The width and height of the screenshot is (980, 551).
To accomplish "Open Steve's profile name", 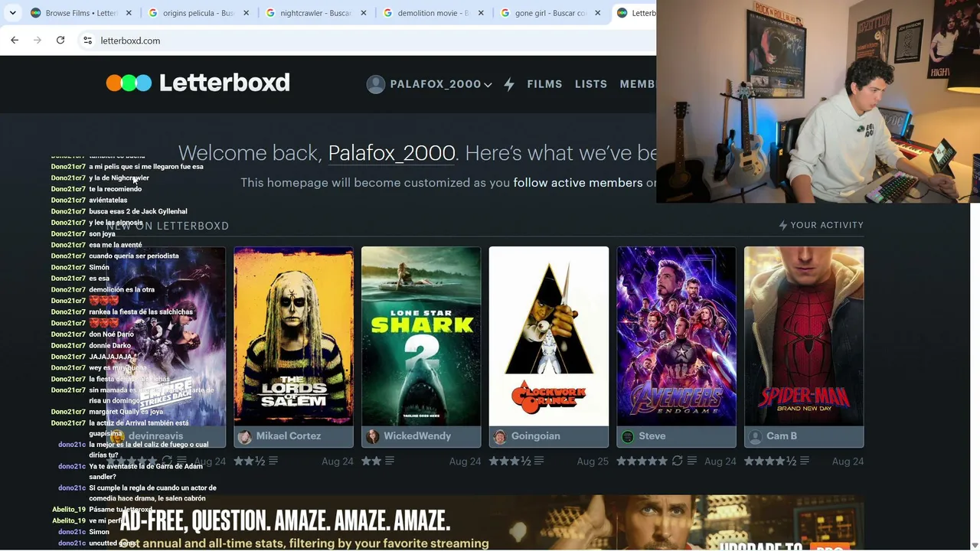I will pos(652,436).
